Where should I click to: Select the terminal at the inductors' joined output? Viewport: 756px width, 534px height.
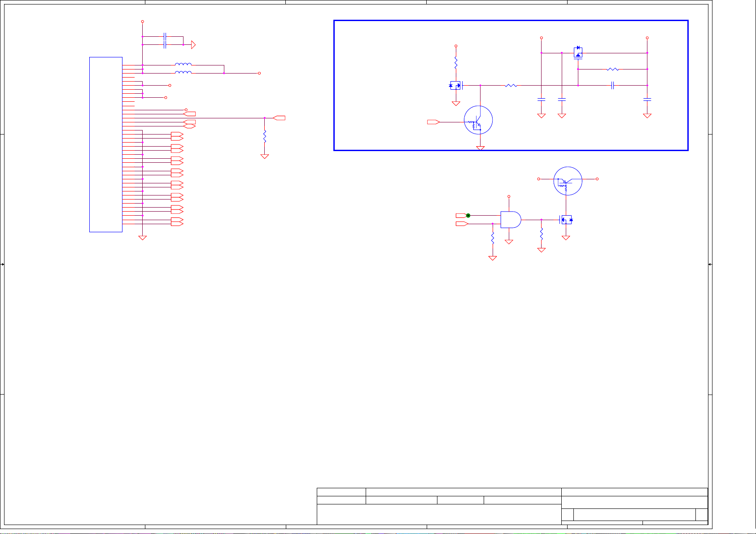(x=259, y=73)
